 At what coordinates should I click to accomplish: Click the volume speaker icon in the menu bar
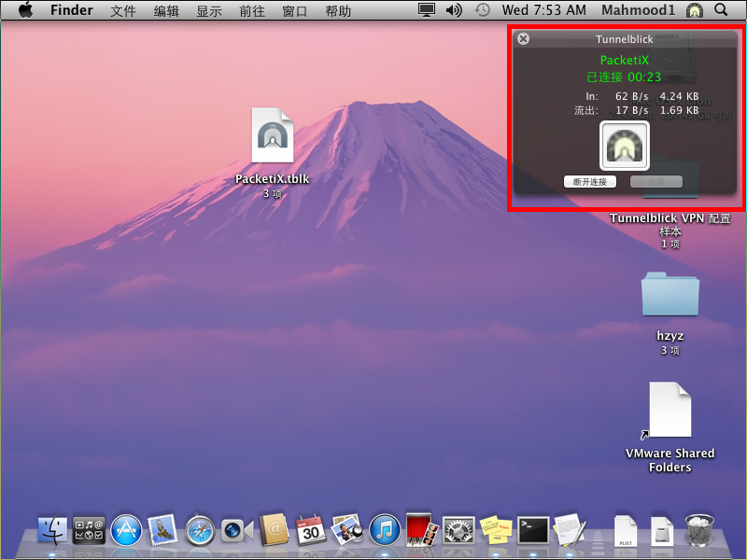pyautogui.click(x=454, y=10)
